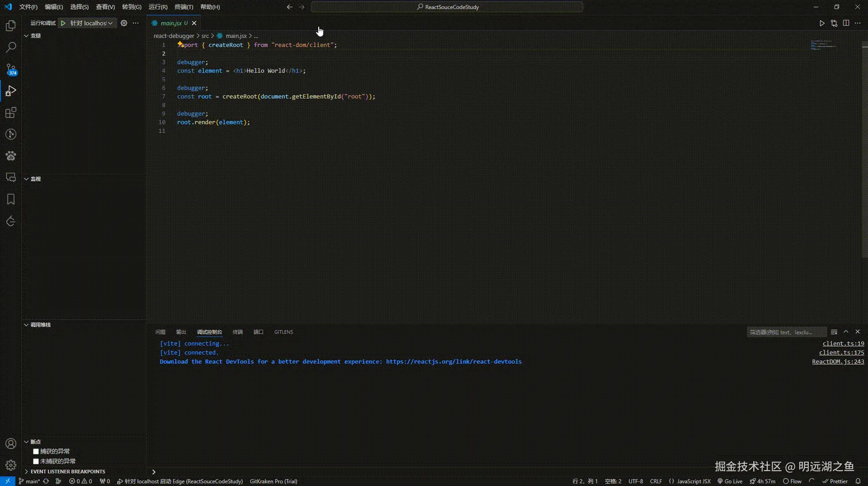Open the Extensions view
This screenshot has width=868, height=486.
(11, 112)
